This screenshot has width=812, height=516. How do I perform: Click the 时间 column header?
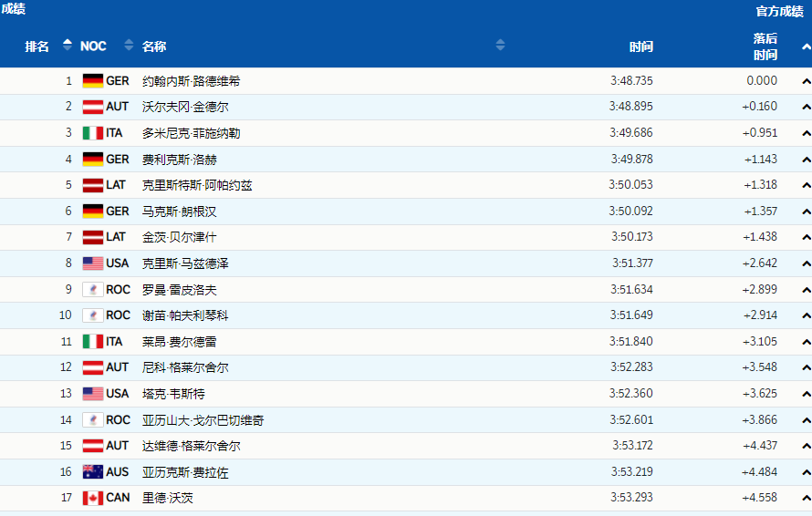point(641,47)
